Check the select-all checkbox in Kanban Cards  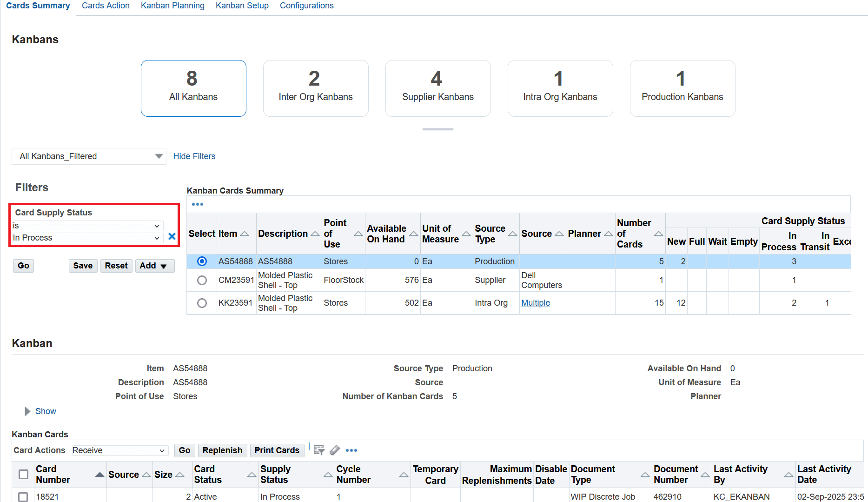[x=23, y=474]
